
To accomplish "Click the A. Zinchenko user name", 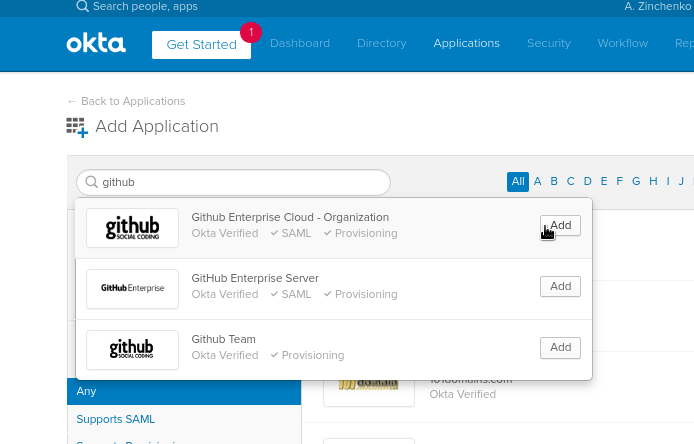I will point(658,6).
